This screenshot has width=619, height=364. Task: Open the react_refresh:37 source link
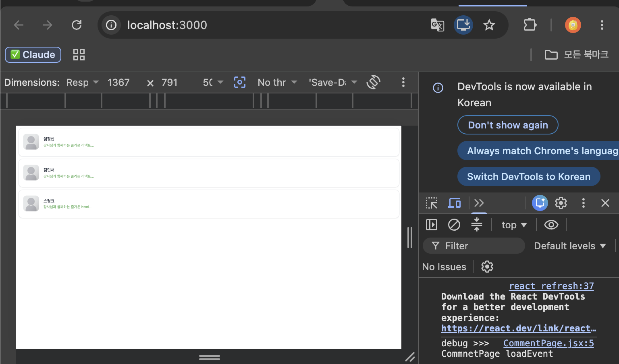[551, 286]
